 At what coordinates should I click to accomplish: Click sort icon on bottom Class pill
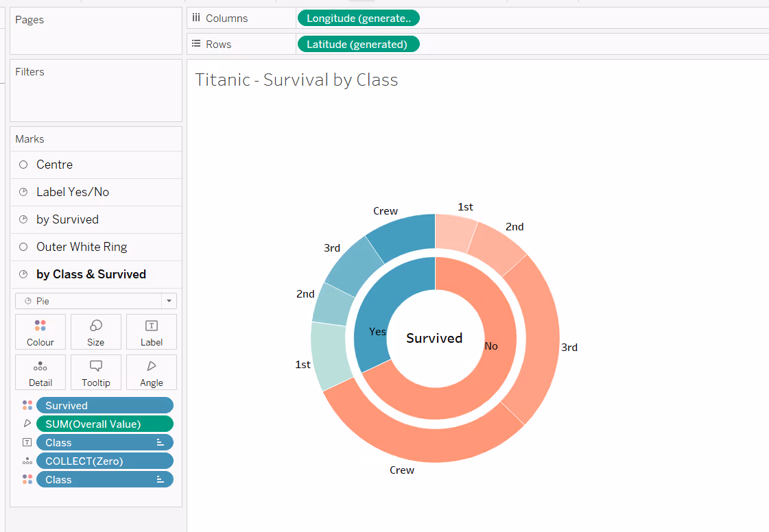(x=160, y=479)
